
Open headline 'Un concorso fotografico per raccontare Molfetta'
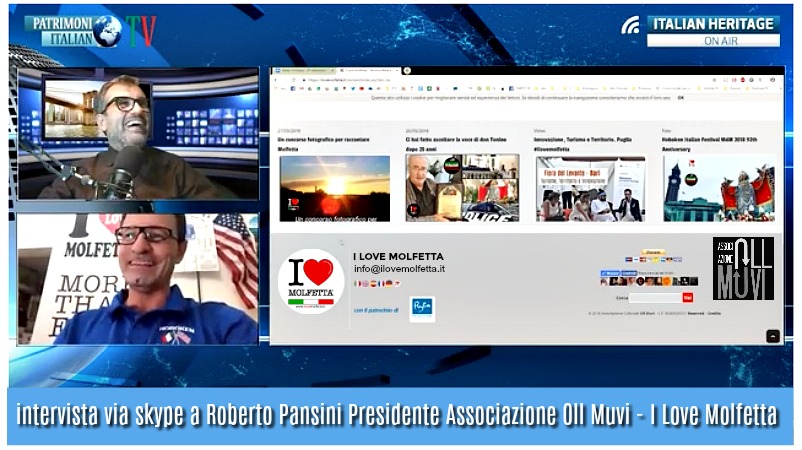pos(323,144)
